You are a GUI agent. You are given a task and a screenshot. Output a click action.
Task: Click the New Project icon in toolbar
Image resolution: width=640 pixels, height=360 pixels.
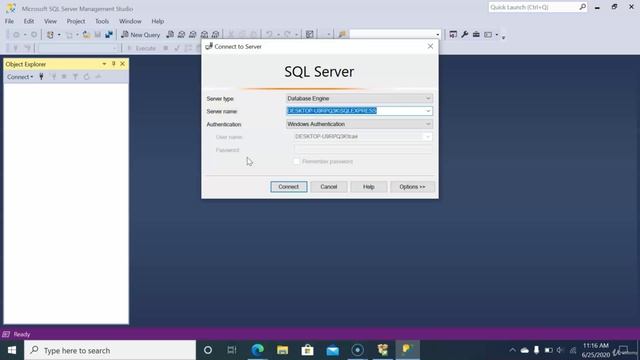click(50, 35)
